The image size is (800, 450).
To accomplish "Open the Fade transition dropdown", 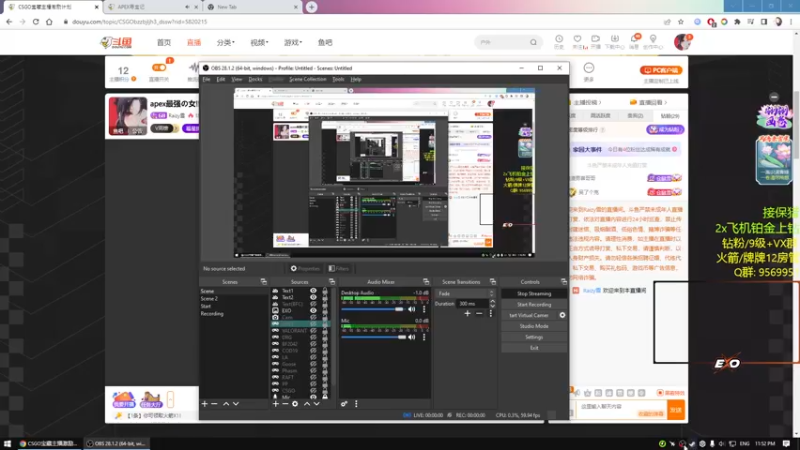I will point(466,294).
